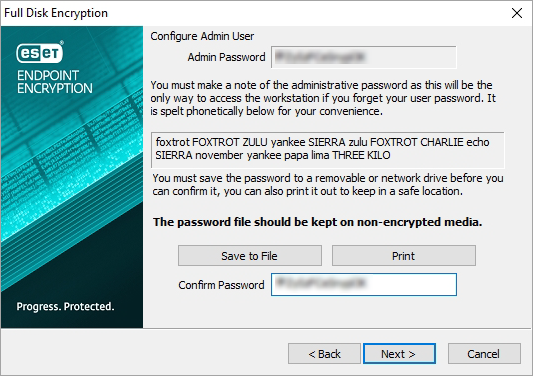Close the Full Disk Encryption dialog
The height and width of the screenshot is (376, 533).
(x=517, y=13)
